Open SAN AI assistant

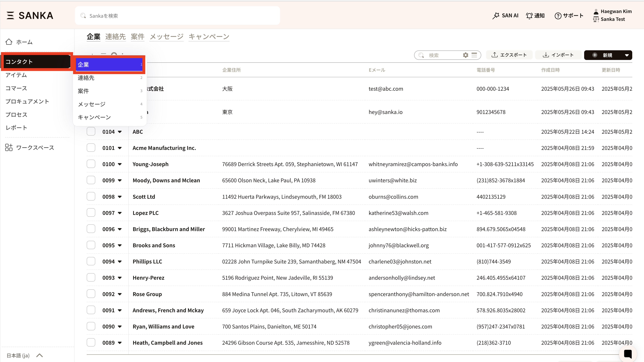[x=505, y=15]
